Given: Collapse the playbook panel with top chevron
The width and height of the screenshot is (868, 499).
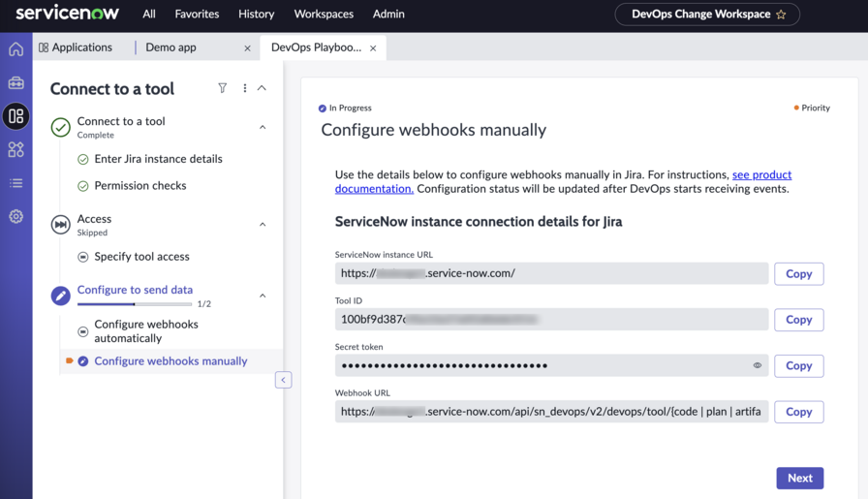Looking at the screenshot, I should 262,88.
